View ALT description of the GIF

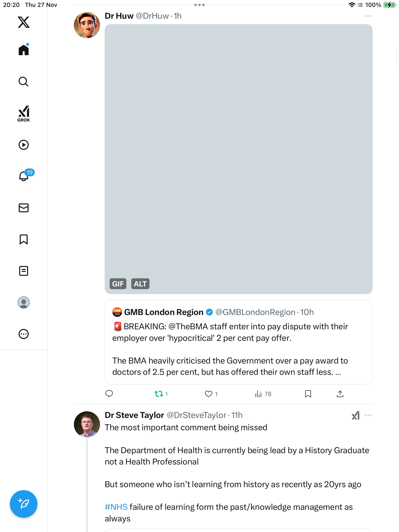click(x=140, y=284)
